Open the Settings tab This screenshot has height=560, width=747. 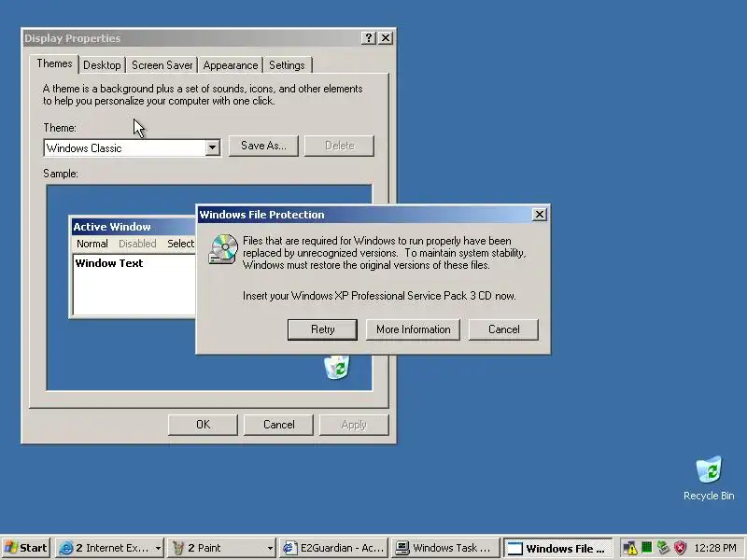pyautogui.click(x=287, y=65)
